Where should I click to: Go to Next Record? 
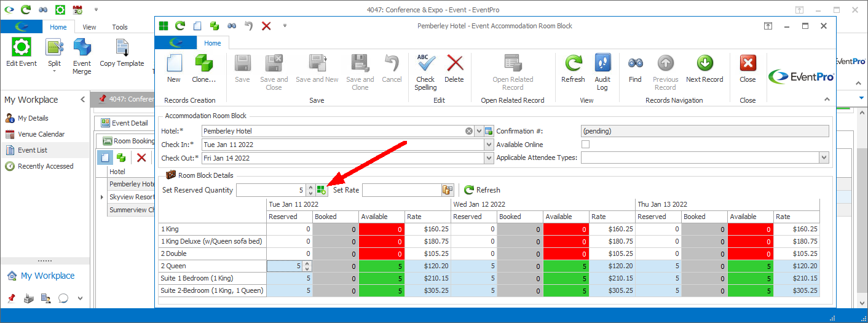point(704,68)
